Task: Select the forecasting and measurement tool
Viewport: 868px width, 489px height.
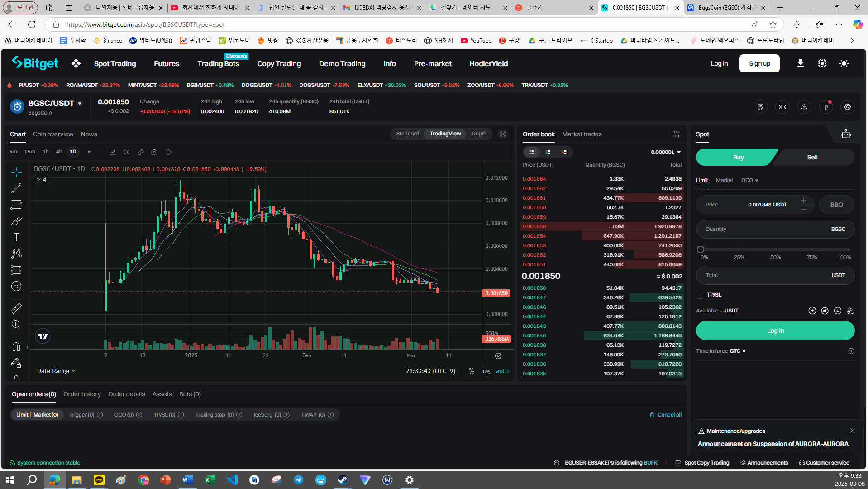Action: 16,270
